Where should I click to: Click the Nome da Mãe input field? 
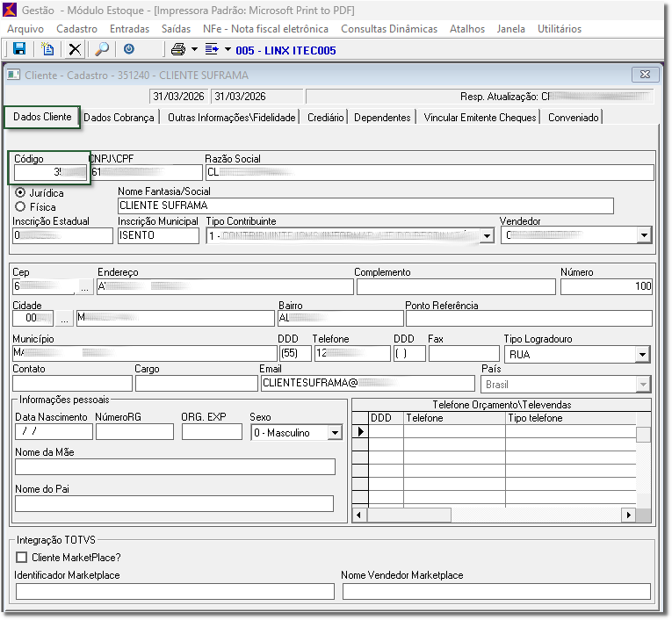tap(175, 466)
